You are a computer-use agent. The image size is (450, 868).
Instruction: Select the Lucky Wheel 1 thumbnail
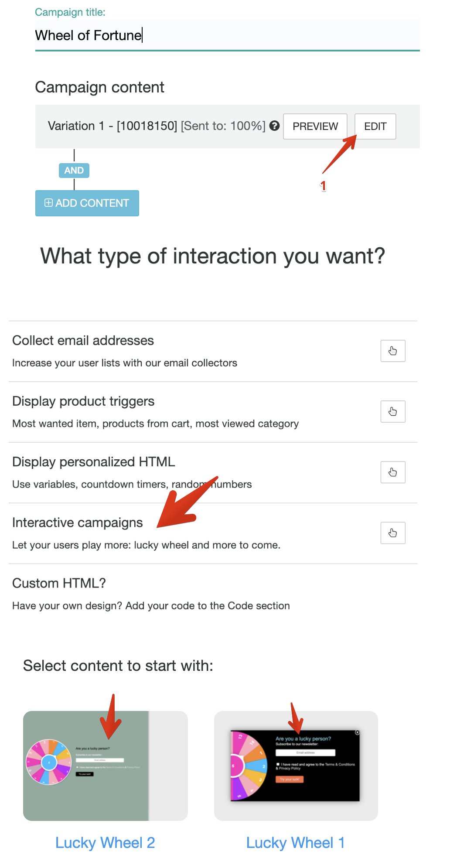[x=296, y=766]
